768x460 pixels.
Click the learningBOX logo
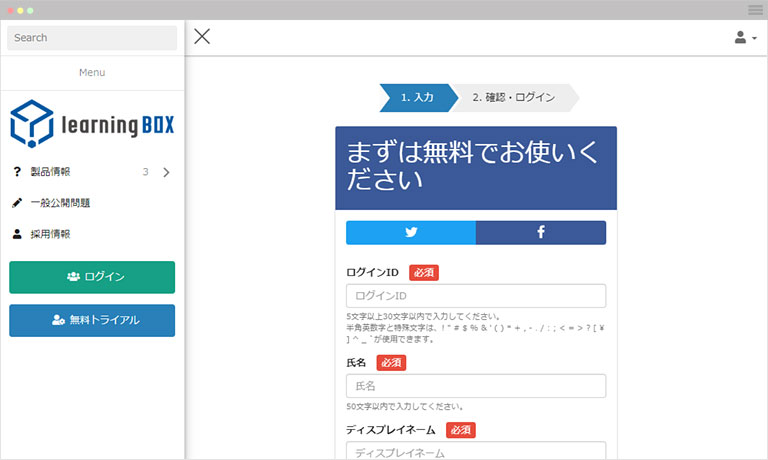coord(92,124)
